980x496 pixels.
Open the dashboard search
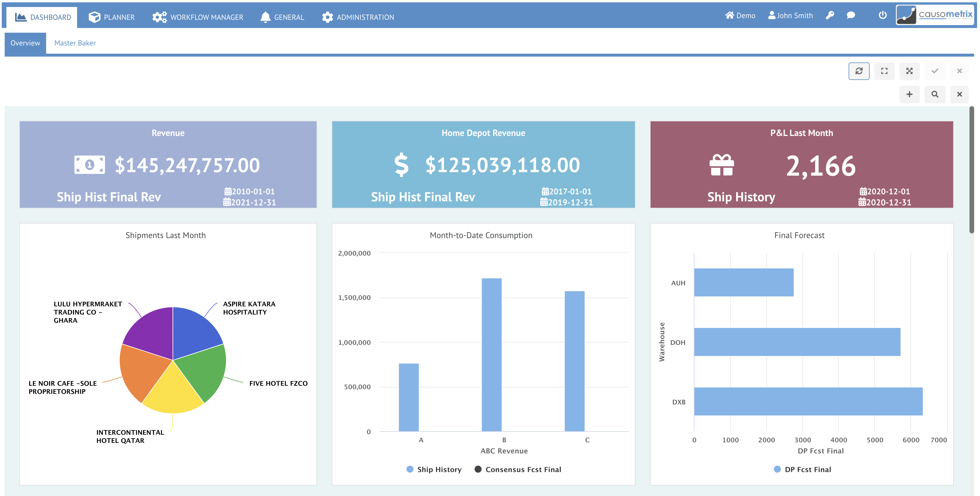[x=935, y=94]
